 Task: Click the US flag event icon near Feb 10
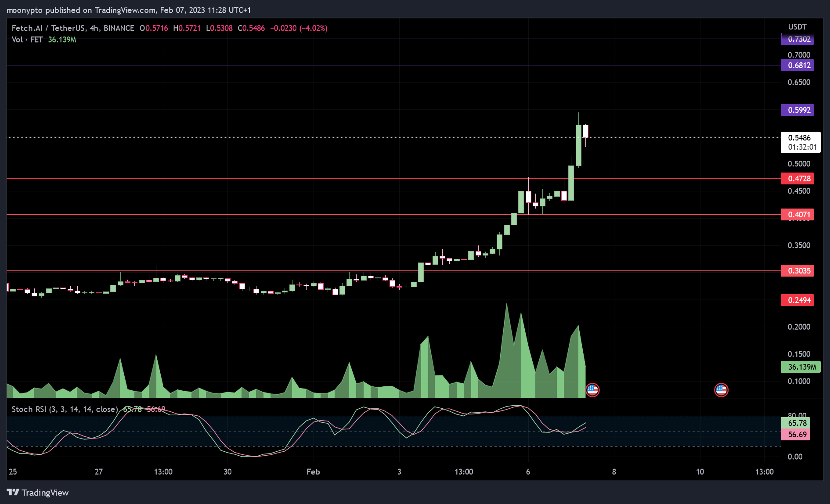click(x=721, y=389)
